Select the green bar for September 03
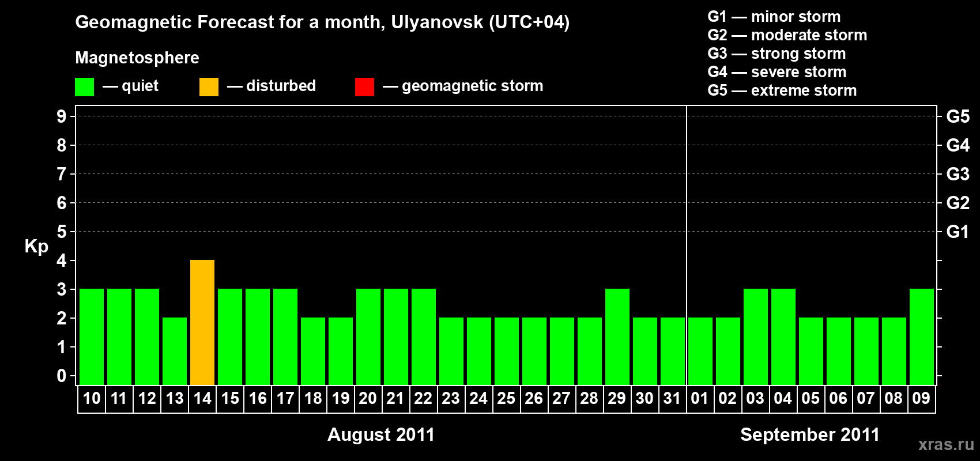This screenshot has width=980, height=461. (756, 337)
